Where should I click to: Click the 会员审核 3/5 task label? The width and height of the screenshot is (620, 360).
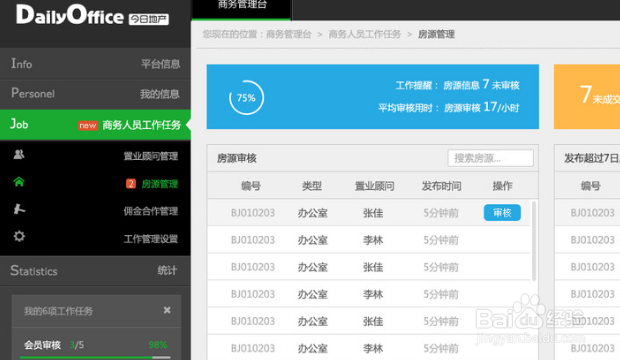(x=54, y=345)
